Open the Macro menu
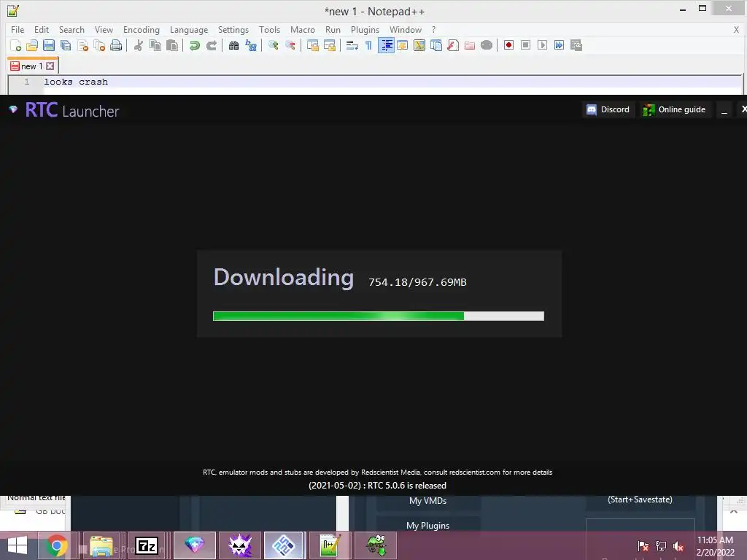Viewport: 747px width, 560px height. pyautogui.click(x=303, y=29)
